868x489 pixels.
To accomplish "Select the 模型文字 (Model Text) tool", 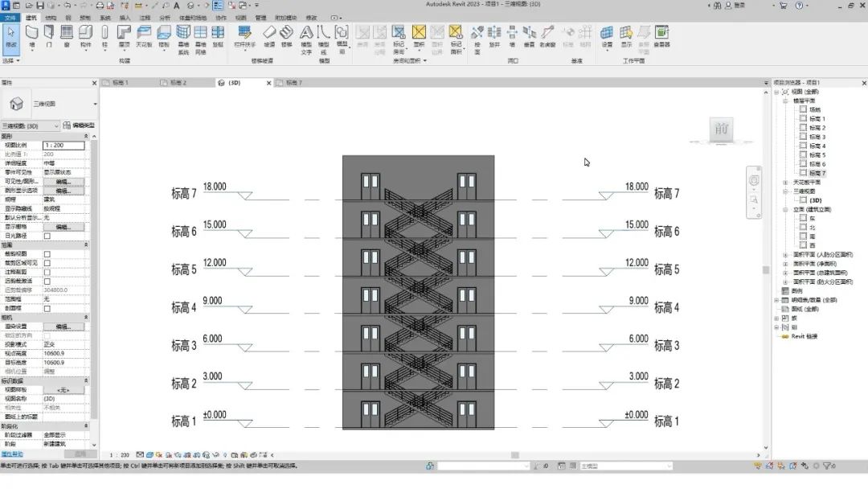I will (306, 39).
